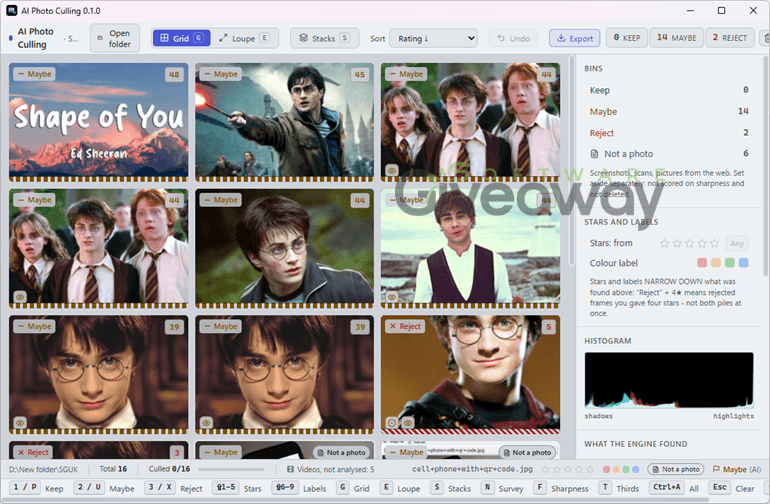Filter by blue Colour label swatch
The height and width of the screenshot is (504, 770).
(743, 263)
